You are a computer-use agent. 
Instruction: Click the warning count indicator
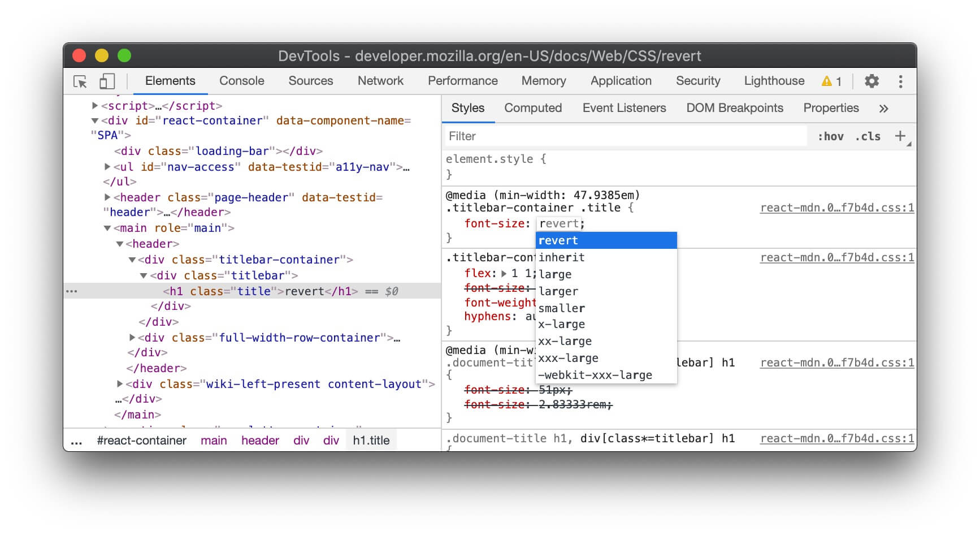click(831, 81)
